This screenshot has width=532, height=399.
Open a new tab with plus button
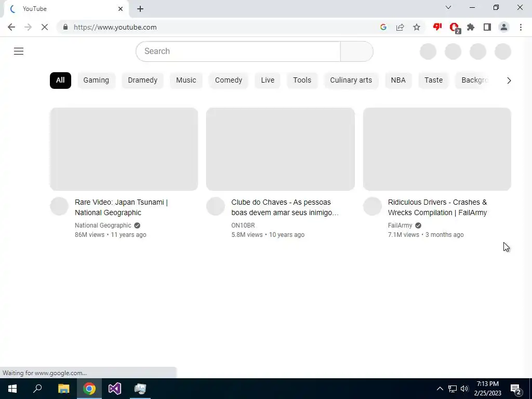[140, 9]
